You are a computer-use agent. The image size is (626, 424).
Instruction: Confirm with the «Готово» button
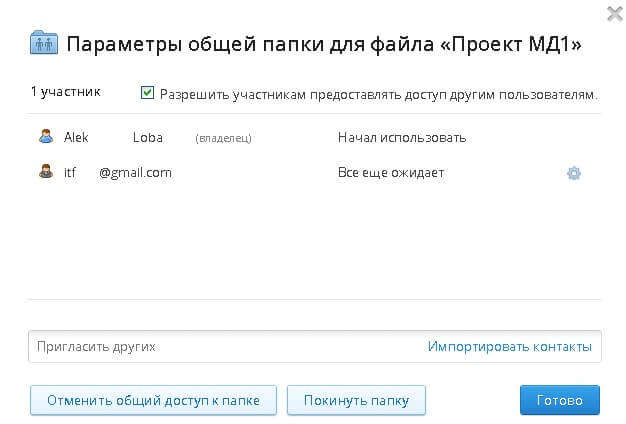pos(559,400)
